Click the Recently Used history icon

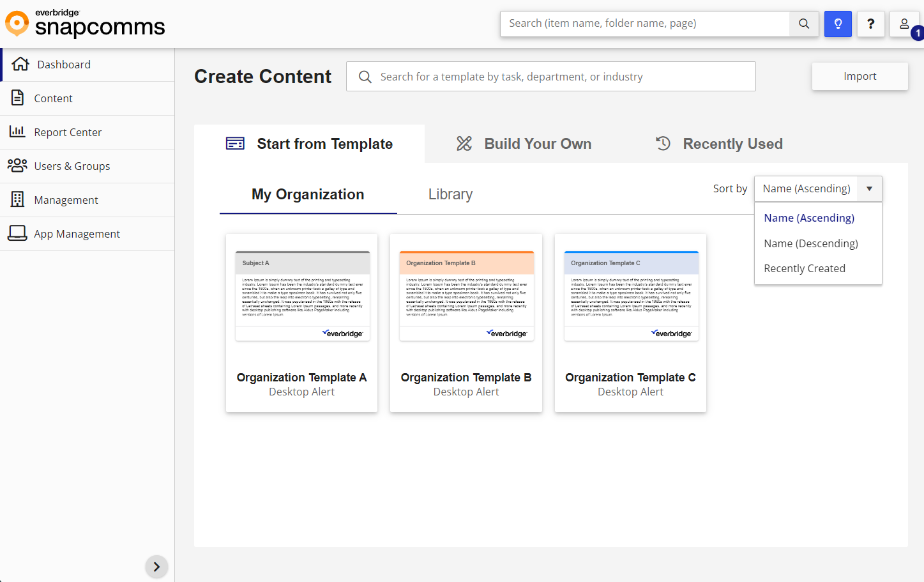[663, 143]
